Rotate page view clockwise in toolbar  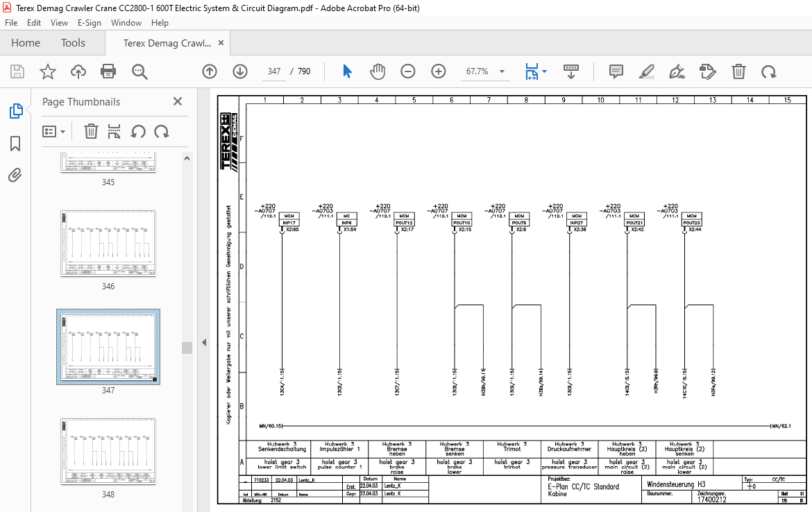[x=769, y=71]
